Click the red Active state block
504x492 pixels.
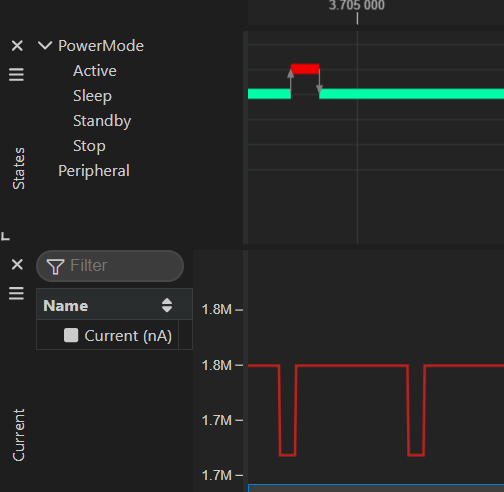[x=305, y=69]
